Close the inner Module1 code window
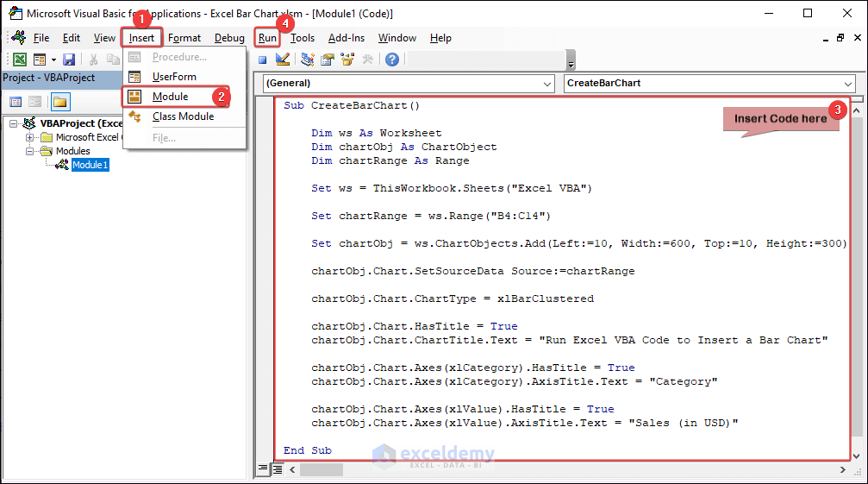Image resolution: width=868 pixels, height=484 pixels. coord(858,38)
